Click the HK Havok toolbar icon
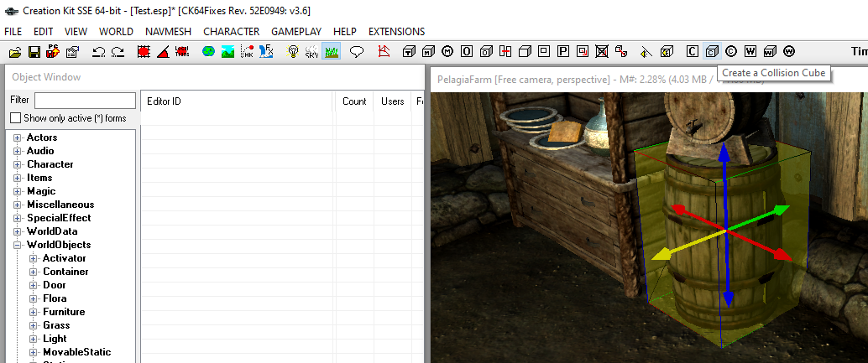Image resolution: width=868 pixels, height=363 pixels. coord(247,52)
